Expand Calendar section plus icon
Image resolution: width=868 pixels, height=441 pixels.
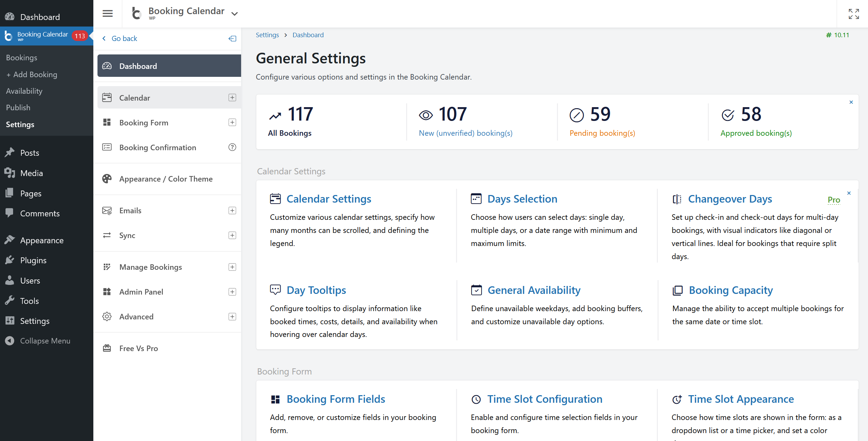pyautogui.click(x=232, y=98)
